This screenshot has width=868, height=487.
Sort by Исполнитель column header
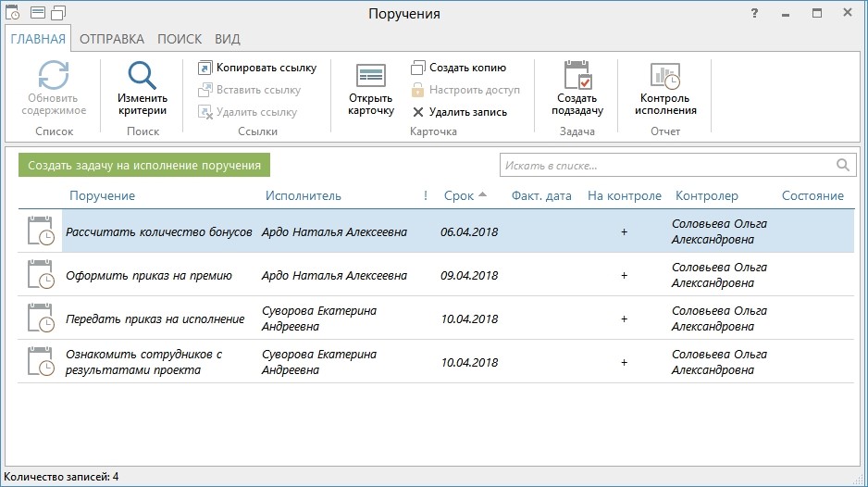(304, 195)
